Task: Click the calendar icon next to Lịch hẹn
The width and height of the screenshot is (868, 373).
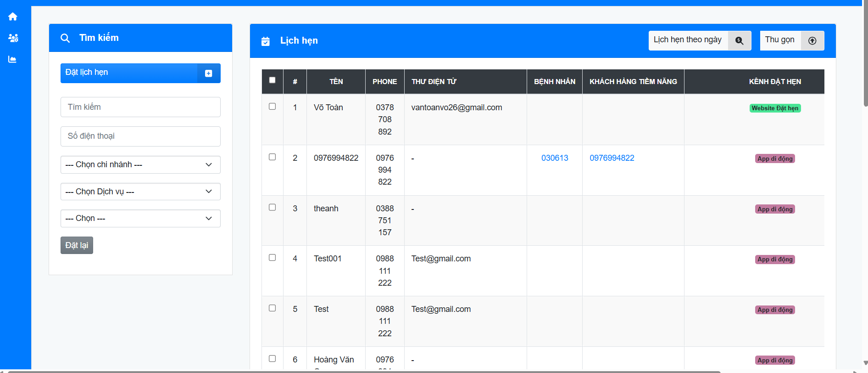Action: (x=266, y=41)
